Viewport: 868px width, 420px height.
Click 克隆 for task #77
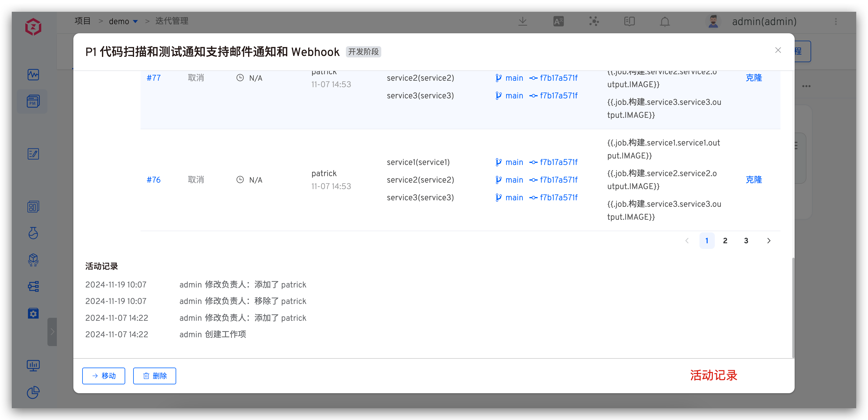[x=754, y=78]
